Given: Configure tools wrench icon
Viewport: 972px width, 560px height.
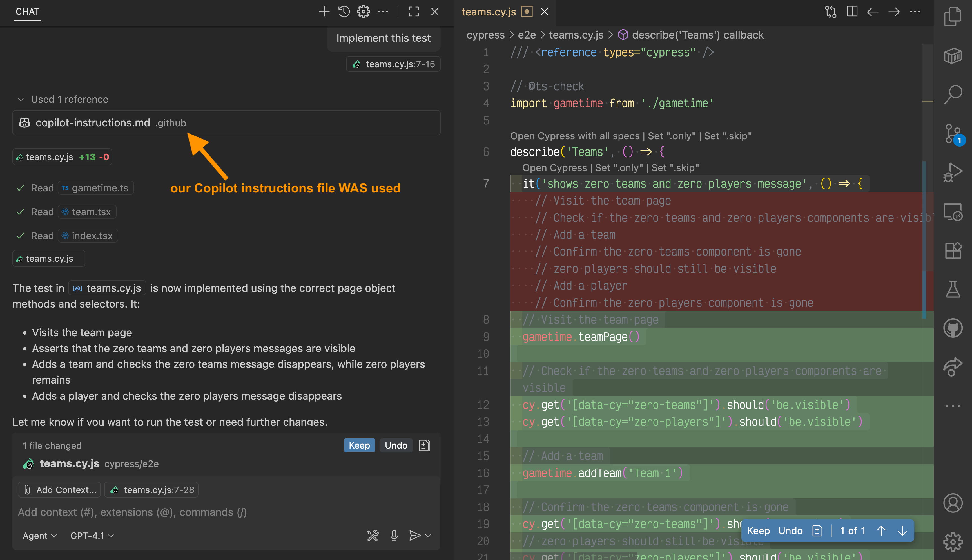Looking at the screenshot, I should pos(373,536).
